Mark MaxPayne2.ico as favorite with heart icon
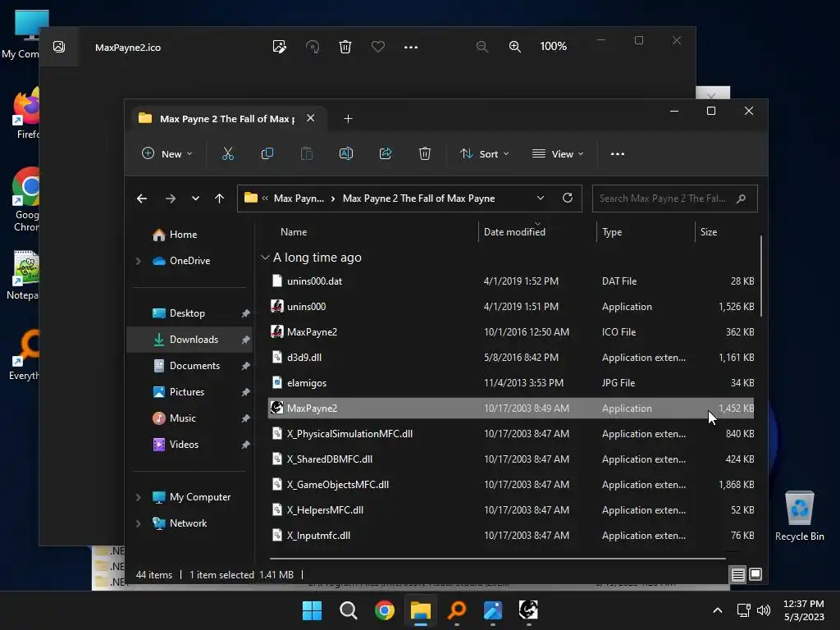 point(377,47)
